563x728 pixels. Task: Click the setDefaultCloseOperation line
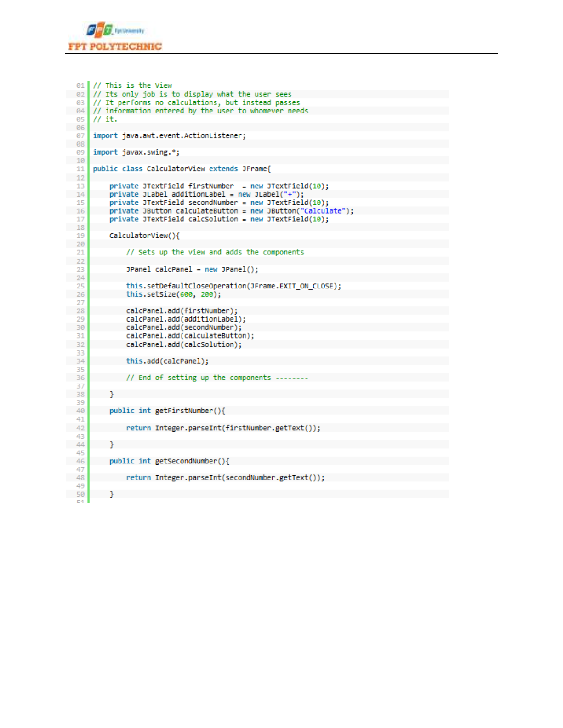233,286
